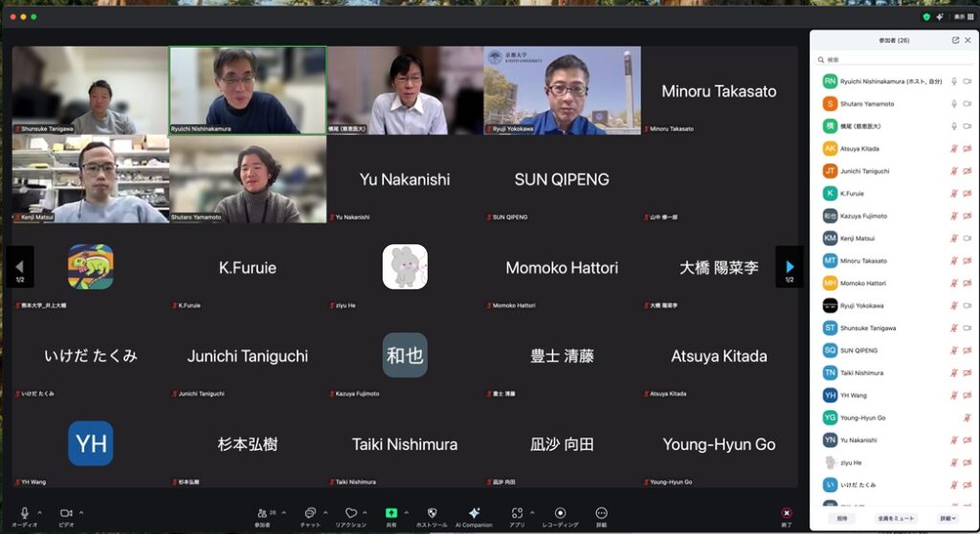Click the participant search field
Image resolution: width=980 pixels, height=534 pixels.
coord(890,59)
